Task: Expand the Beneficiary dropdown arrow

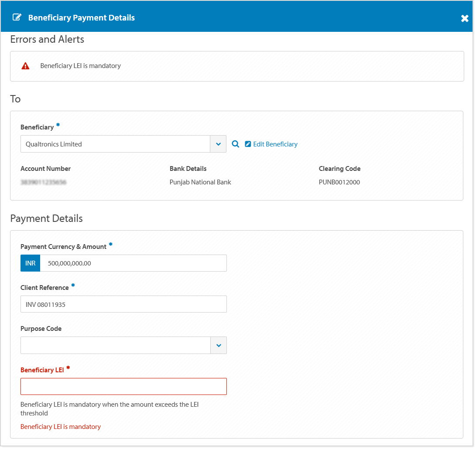Action: [x=218, y=144]
